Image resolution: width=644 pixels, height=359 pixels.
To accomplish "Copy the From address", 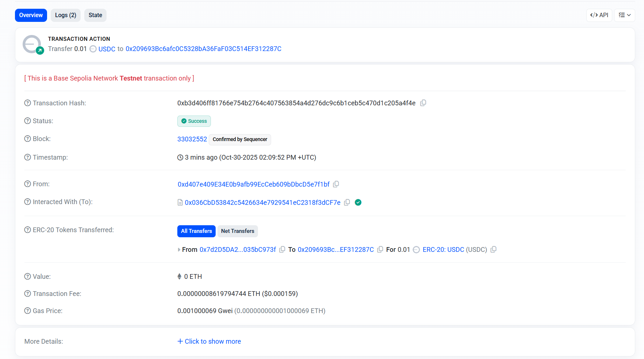I will coord(336,184).
